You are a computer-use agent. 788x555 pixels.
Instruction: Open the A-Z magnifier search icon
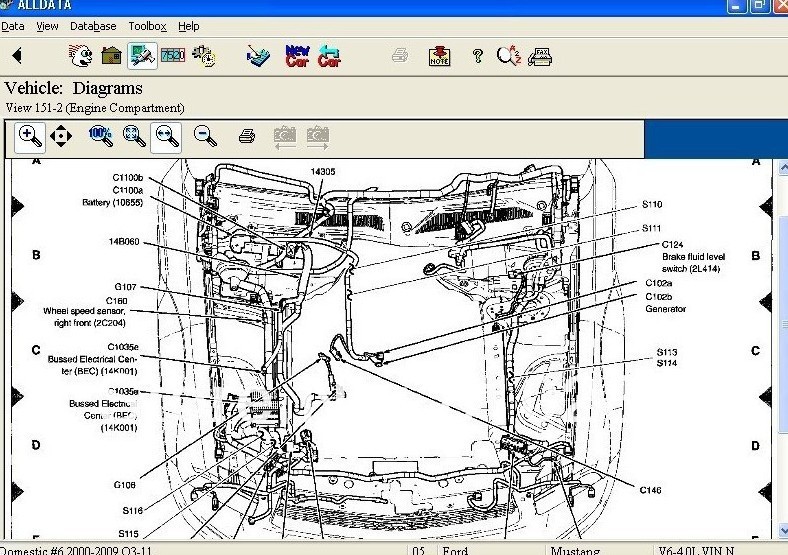click(509, 55)
